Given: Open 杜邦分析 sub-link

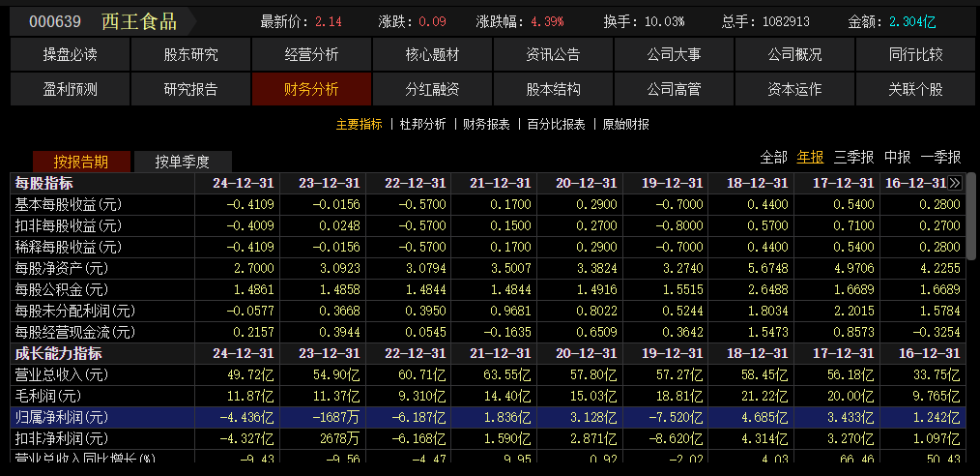Looking at the screenshot, I should (x=423, y=125).
